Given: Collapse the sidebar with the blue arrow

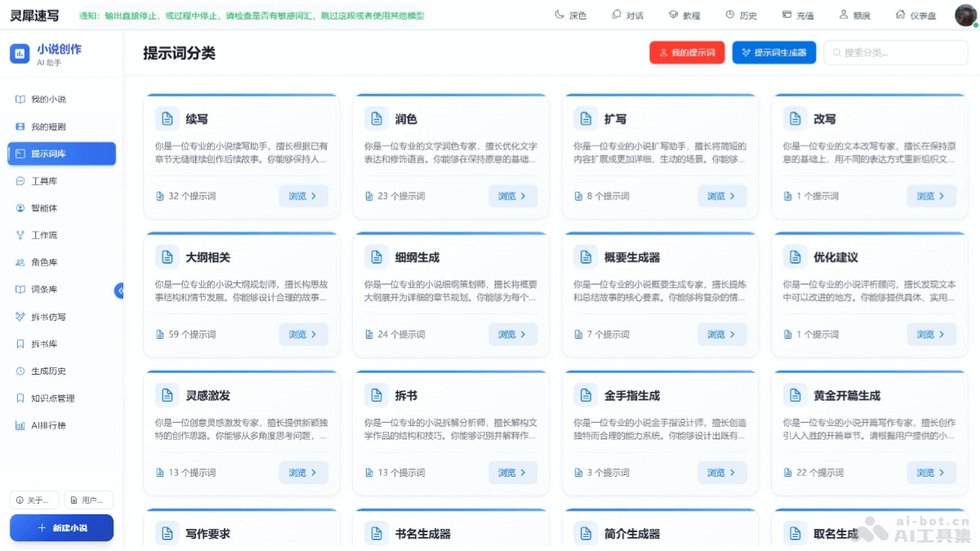Looking at the screenshot, I should coord(120,290).
